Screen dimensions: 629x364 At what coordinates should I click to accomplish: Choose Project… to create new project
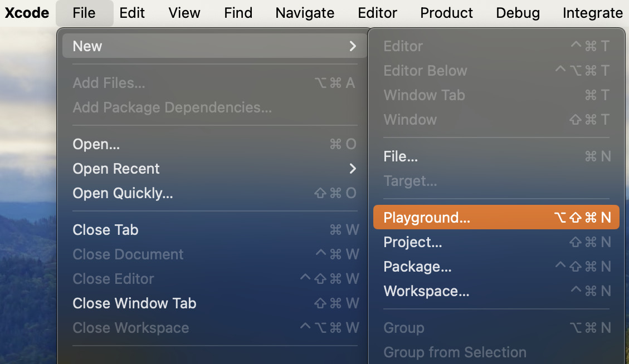413,242
